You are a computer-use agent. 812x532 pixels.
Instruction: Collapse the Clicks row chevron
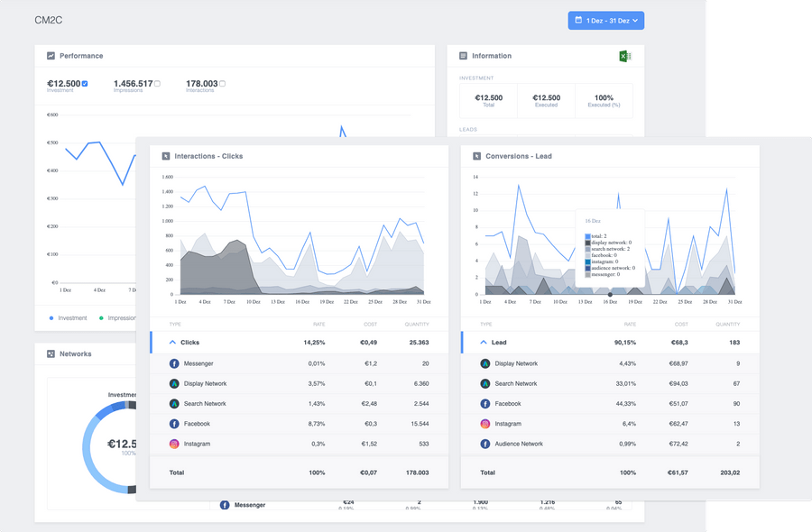[172, 343]
